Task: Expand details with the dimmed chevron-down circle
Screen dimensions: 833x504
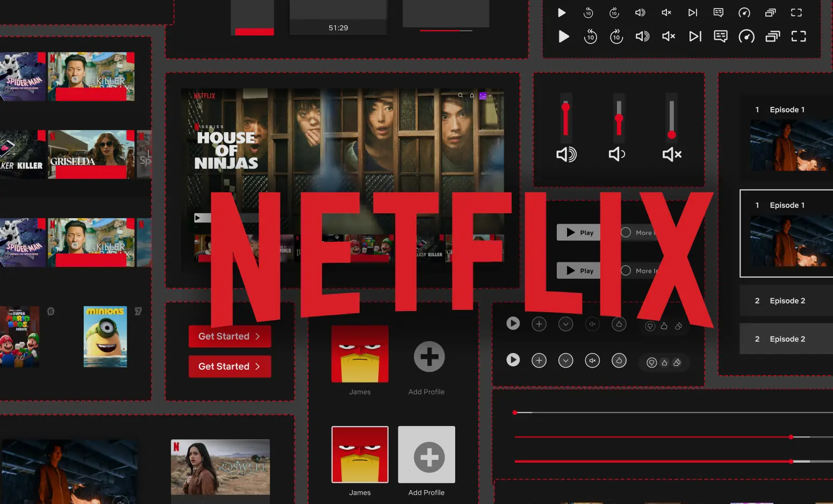Action: point(566,324)
